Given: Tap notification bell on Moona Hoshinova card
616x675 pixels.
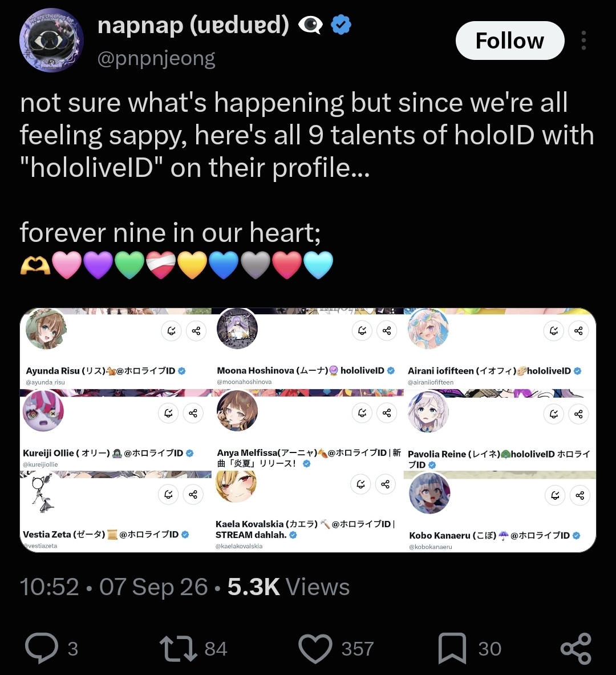Looking at the screenshot, I should click(x=362, y=330).
